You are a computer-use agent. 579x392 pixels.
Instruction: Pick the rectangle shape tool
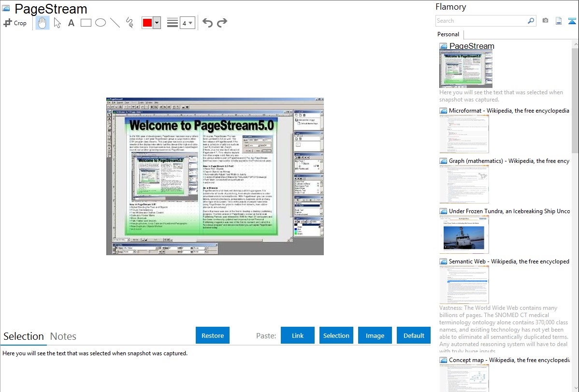click(x=86, y=23)
